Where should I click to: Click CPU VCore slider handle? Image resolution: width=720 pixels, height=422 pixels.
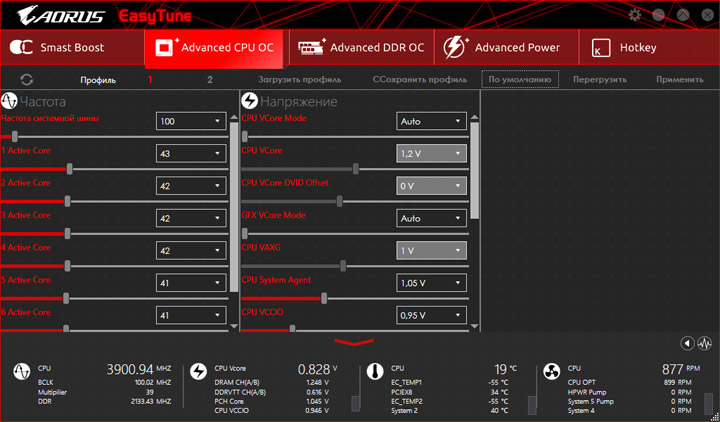(356, 169)
